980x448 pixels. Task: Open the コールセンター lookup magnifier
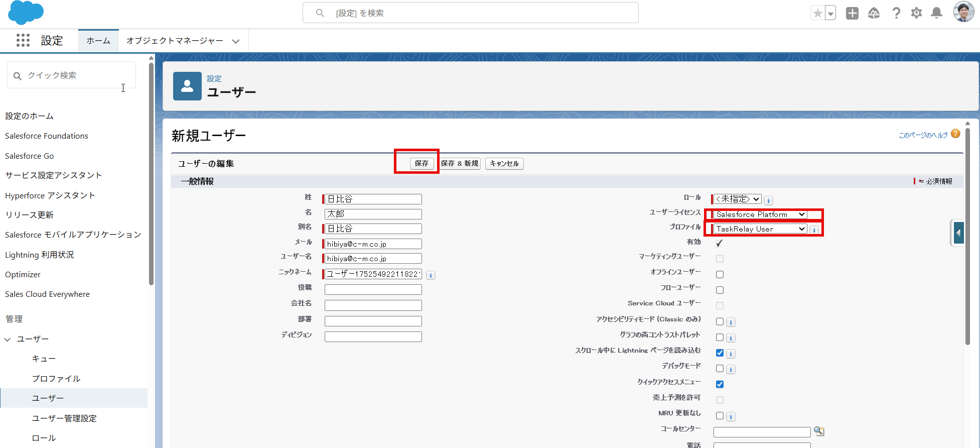click(x=819, y=431)
